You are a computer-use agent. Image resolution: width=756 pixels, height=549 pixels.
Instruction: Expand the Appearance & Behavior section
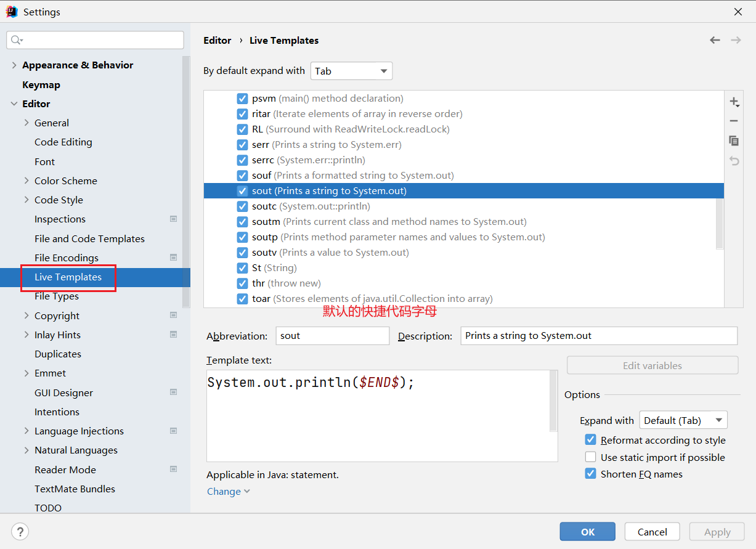click(x=14, y=65)
